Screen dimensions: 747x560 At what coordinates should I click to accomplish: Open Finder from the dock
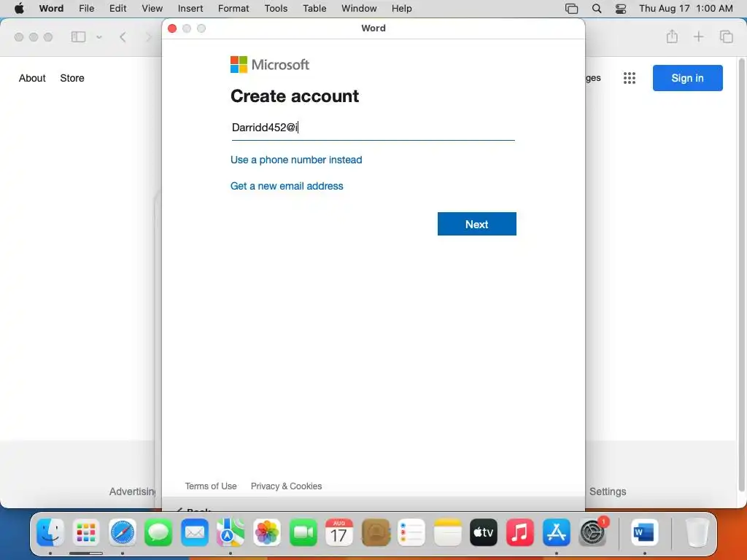(50, 532)
